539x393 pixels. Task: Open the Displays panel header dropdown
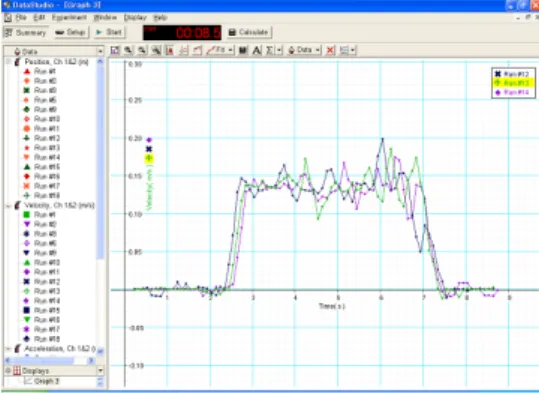(100, 371)
